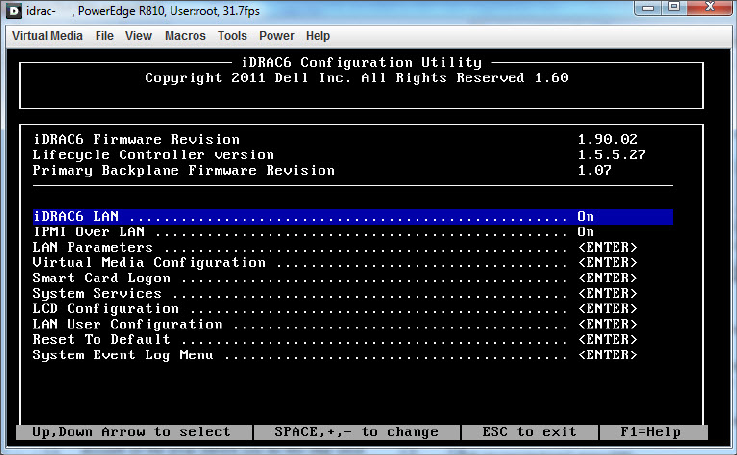The width and height of the screenshot is (737, 455).
Task: Open the Macros menu
Action: click(x=185, y=36)
